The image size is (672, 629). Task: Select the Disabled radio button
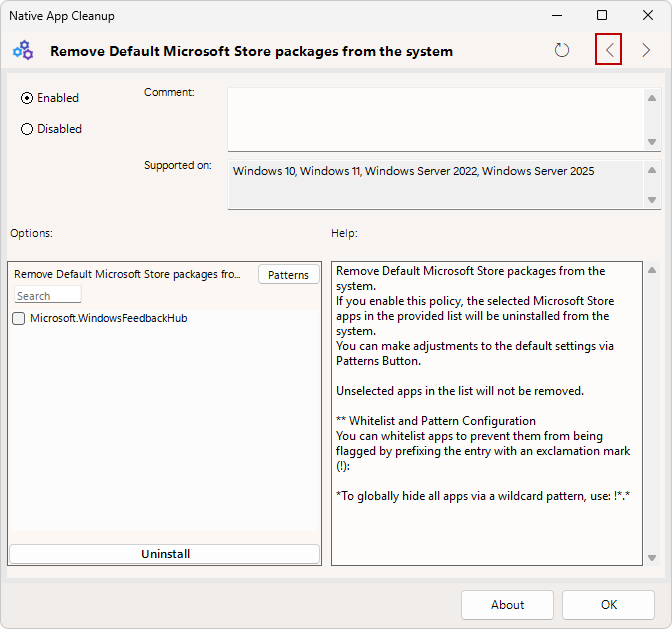click(27, 129)
